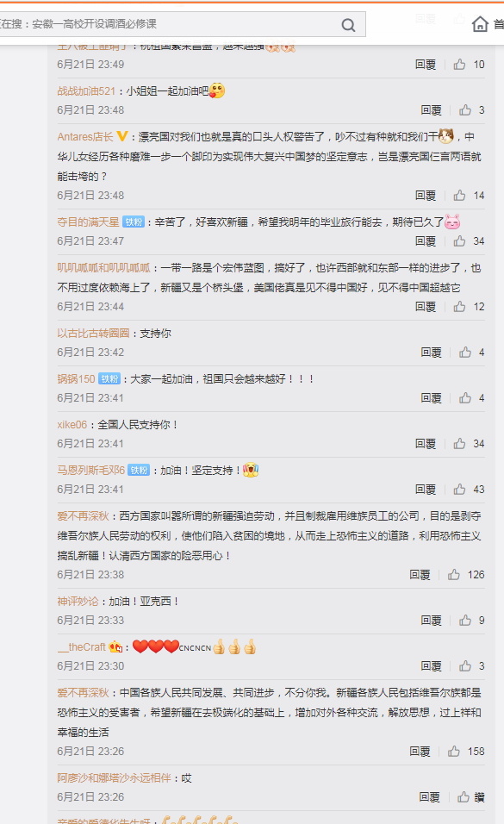Open the home page icon
Image resolution: width=504 pixels, height=824 pixels.
click(x=480, y=23)
